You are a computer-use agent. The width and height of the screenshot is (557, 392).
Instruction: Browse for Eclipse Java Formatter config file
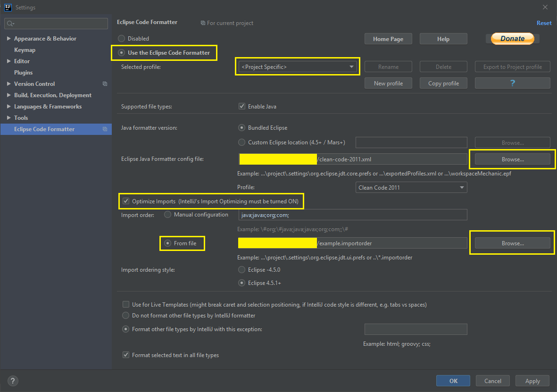click(512, 159)
